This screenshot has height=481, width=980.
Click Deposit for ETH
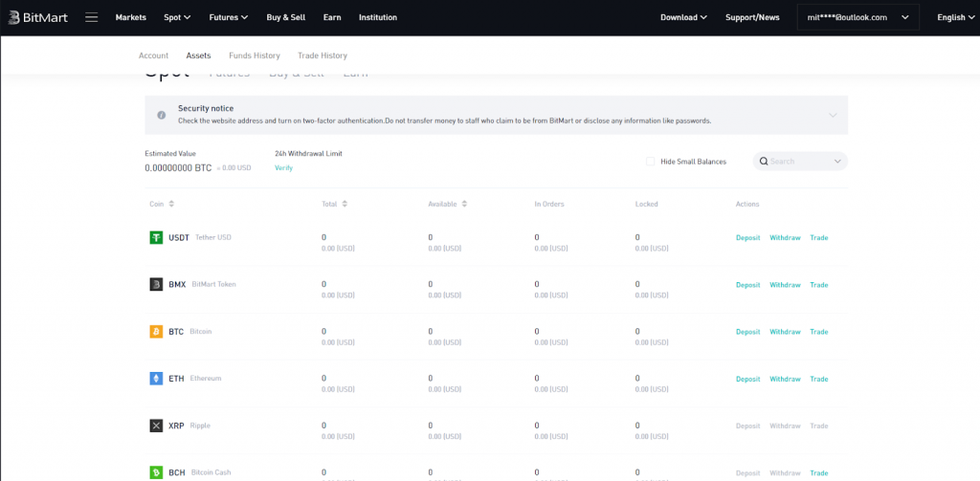point(748,380)
